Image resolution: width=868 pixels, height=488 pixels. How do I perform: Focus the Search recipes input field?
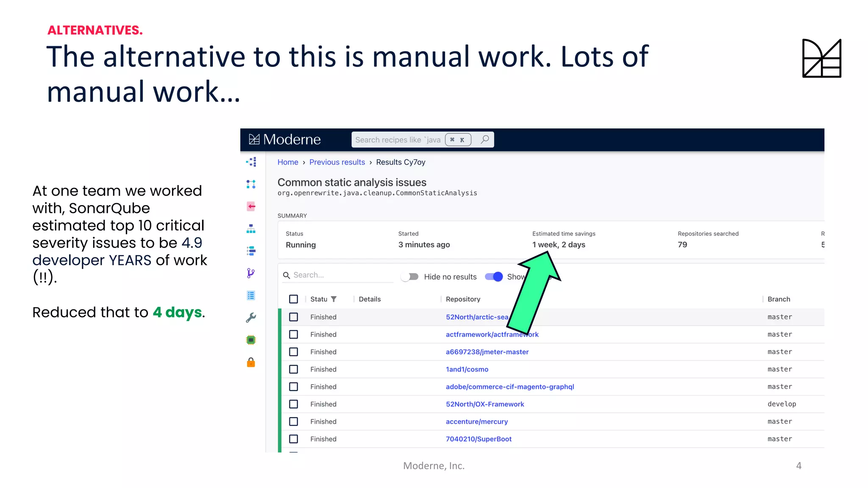[x=398, y=140]
